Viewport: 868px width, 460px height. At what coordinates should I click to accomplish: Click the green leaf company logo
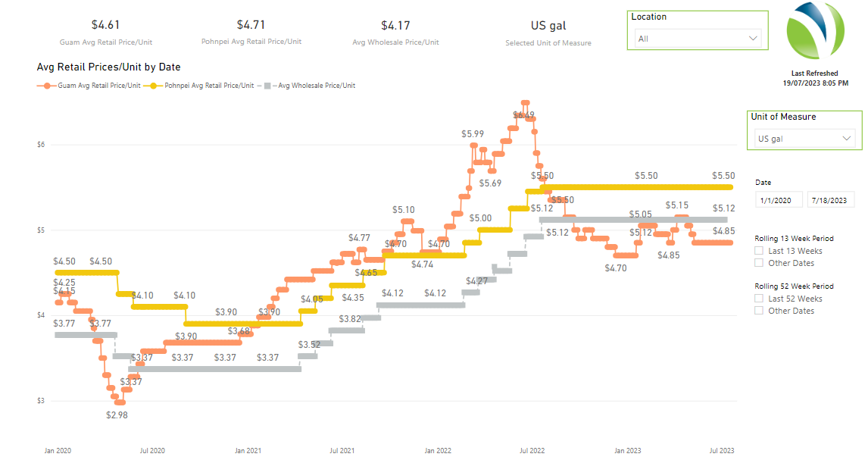pyautogui.click(x=818, y=34)
